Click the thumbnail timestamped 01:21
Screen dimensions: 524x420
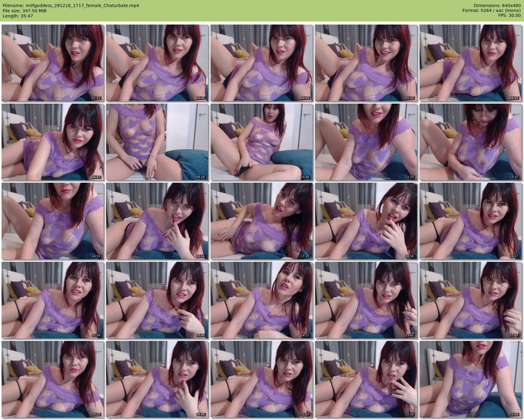click(x=52, y=63)
